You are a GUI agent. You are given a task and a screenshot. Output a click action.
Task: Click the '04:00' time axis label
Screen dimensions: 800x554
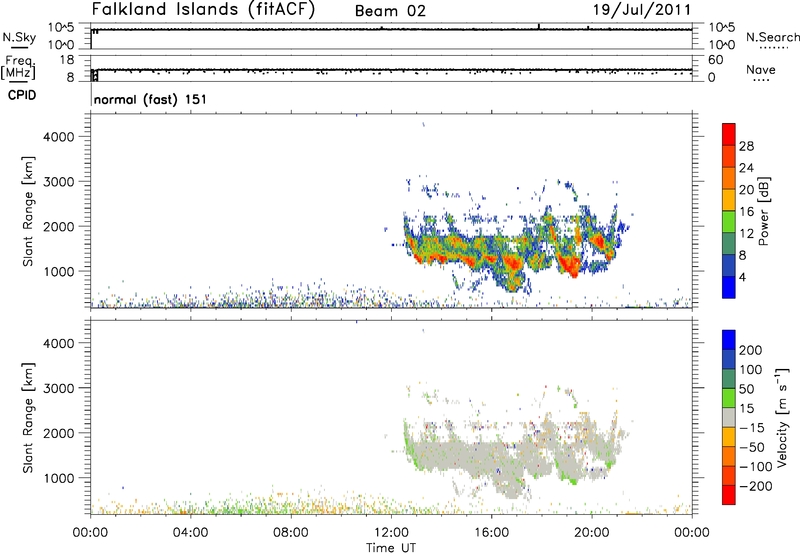(x=190, y=533)
